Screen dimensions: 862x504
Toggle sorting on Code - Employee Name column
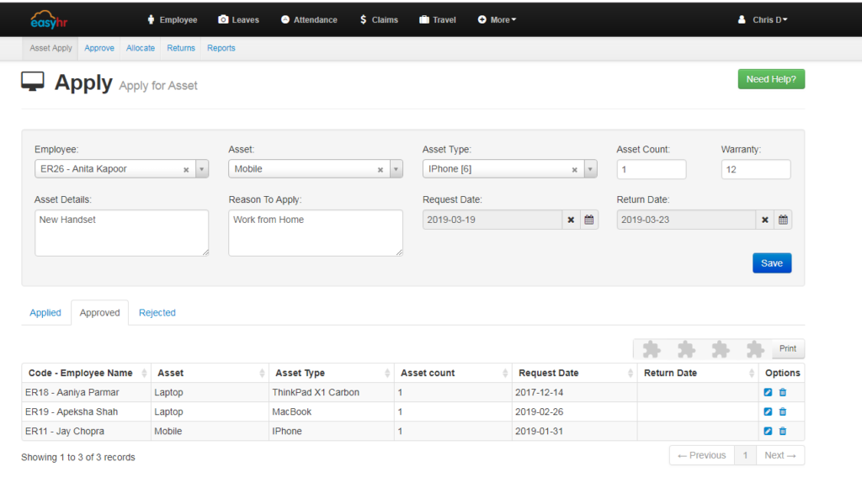click(x=80, y=373)
